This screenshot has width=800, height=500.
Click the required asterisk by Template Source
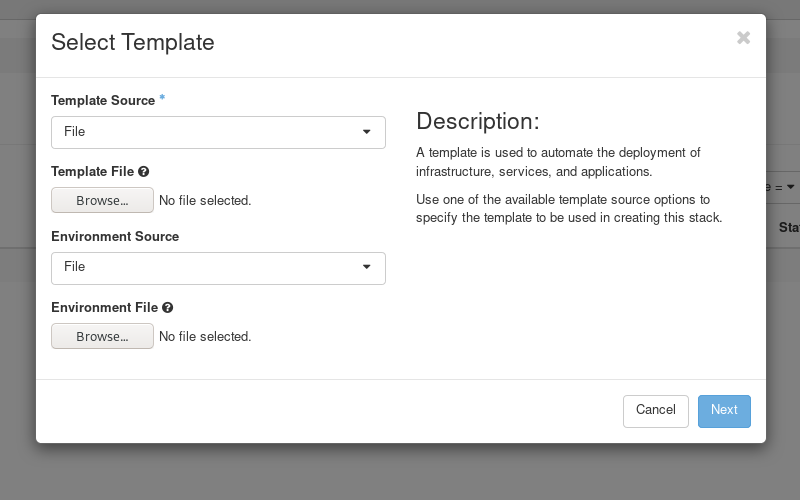point(162,99)
